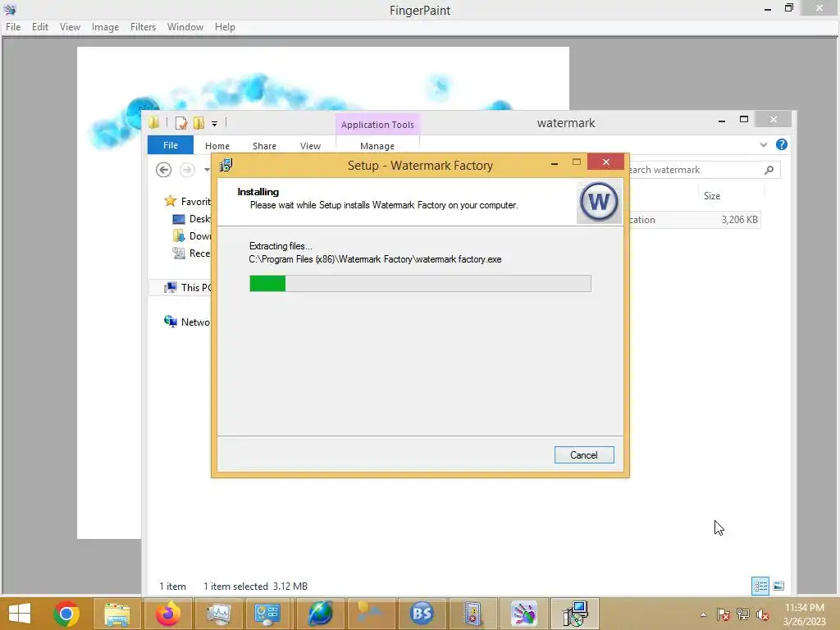
Task: Open Explorer Help question mark icon
Action: [782, 144]
